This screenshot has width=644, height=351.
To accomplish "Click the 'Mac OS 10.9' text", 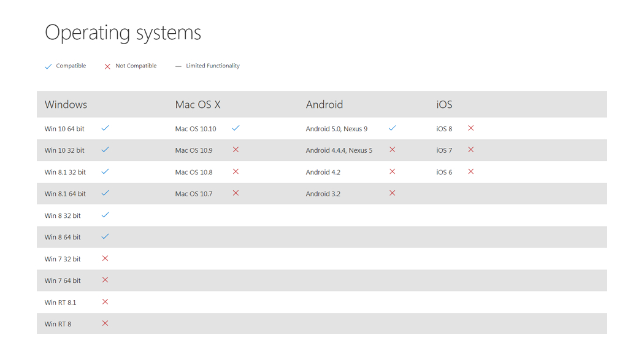I will 194,150.
